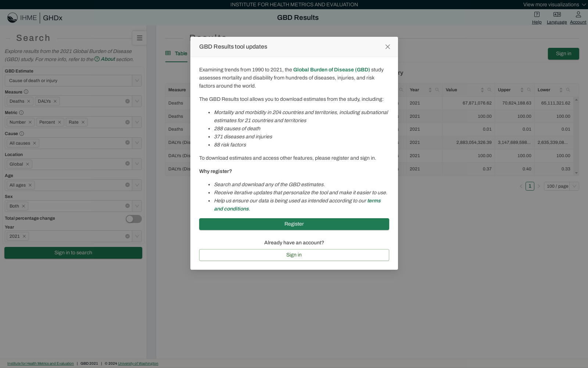Click Sign in button inside the dialog
This screenshot has width=588, height=368.
click(294, 255)
